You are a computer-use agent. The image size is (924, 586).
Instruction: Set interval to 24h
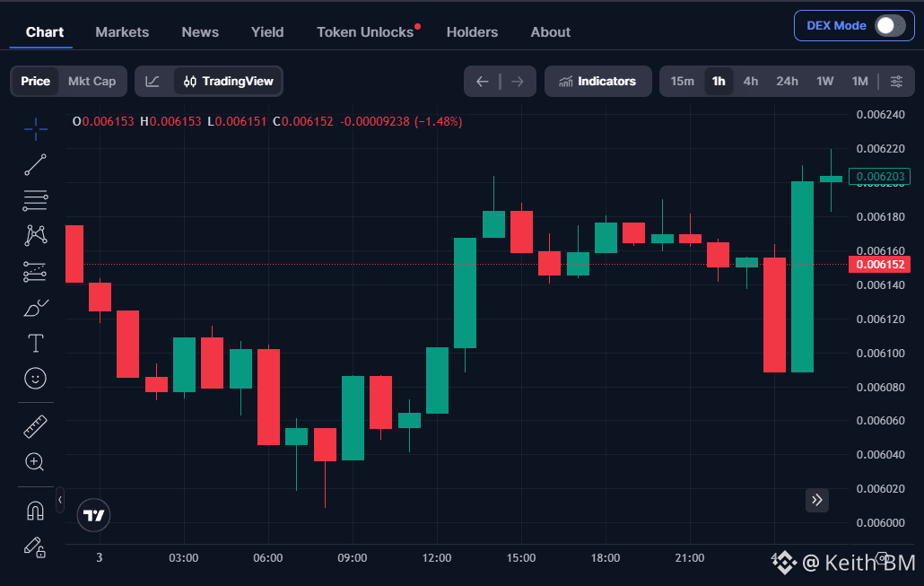pos(788,82)
